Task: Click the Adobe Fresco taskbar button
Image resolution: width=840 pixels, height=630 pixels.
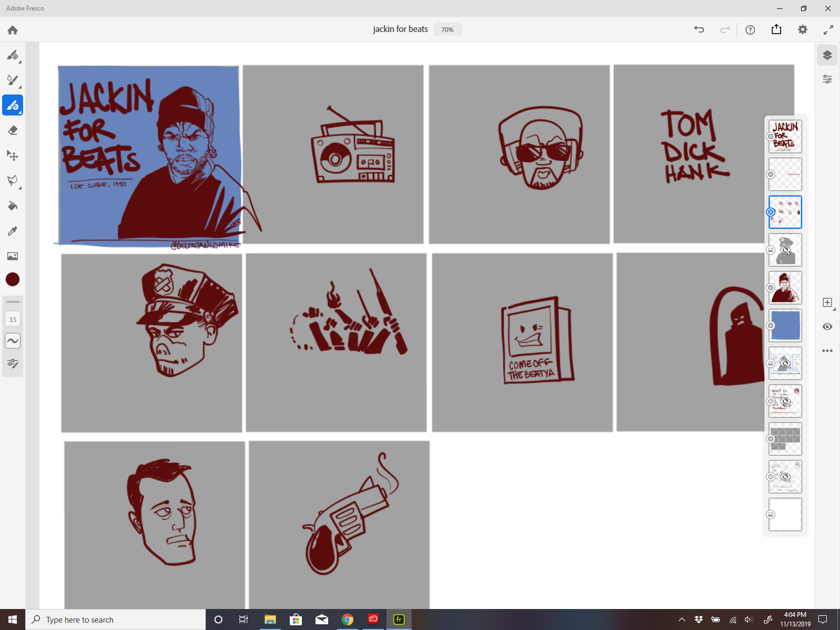Action: [x=399, y=619]
